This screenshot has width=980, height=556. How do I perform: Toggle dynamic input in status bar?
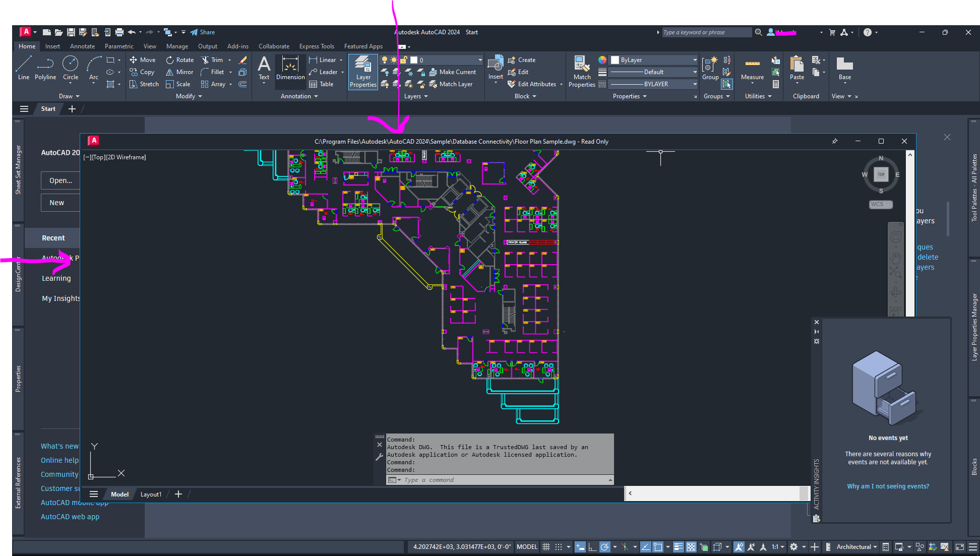(580, 547)
